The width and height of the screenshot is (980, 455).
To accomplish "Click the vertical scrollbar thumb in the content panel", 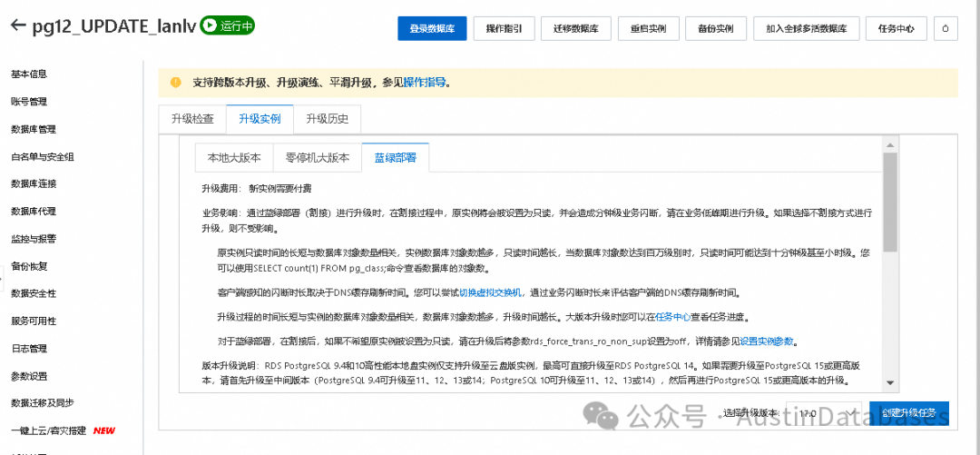I will [x=890, y=201].
